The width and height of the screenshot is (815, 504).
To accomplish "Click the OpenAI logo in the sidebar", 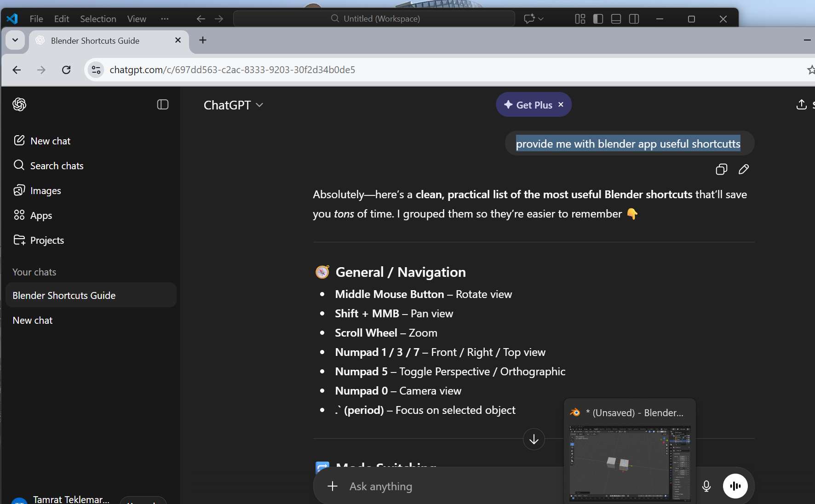I will (19, 105).
